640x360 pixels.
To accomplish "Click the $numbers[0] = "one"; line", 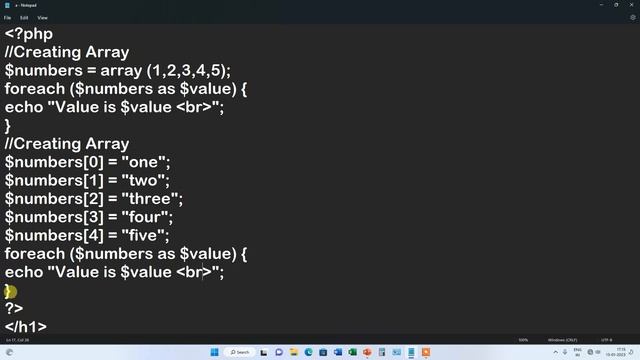I will pos(87,162).
